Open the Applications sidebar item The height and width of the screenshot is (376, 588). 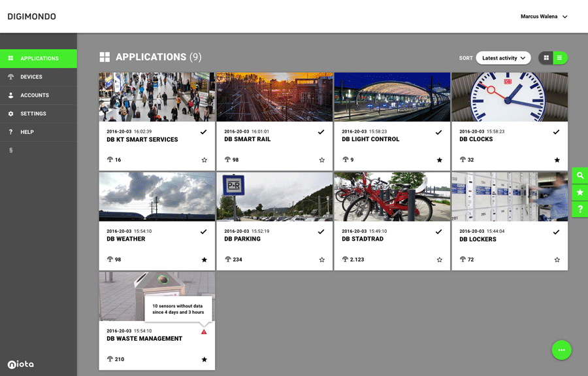(39, 59)
